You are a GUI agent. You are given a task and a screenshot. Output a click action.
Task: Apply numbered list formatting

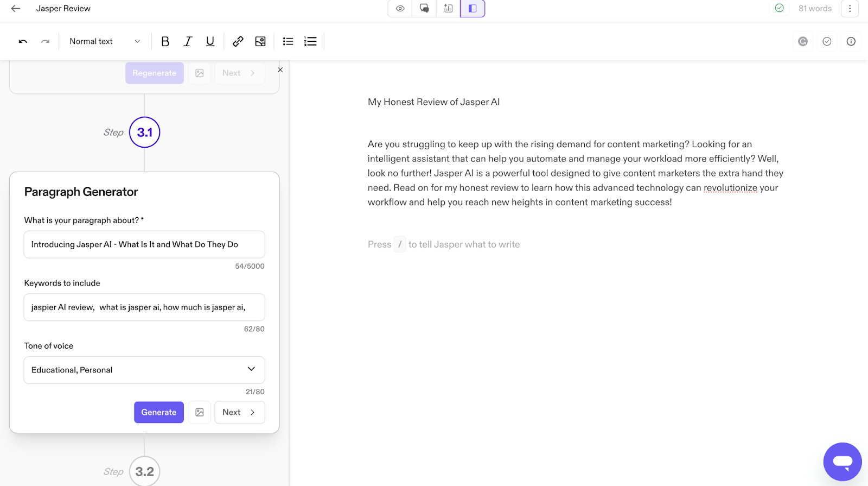point(310,41)
